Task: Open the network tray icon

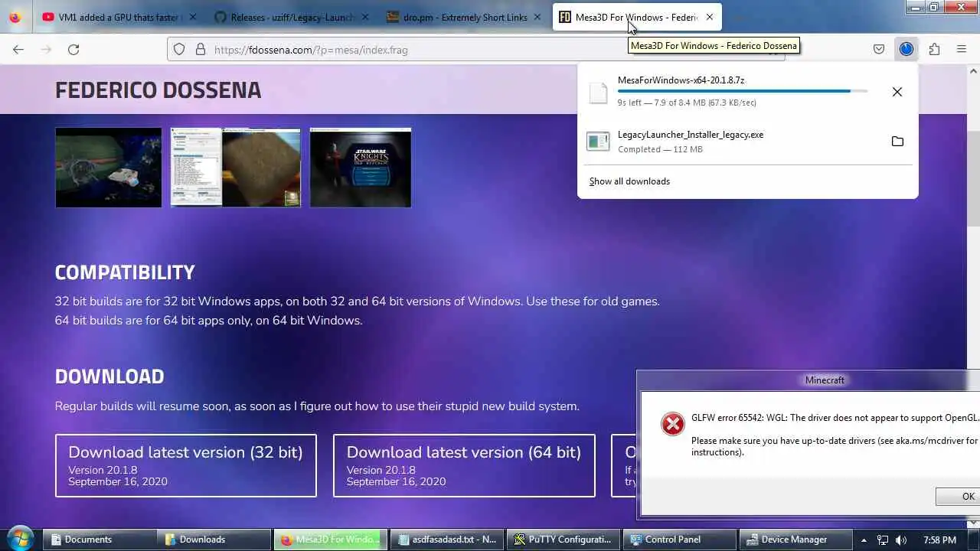Action: pyautogui.click(x=882, y=540)
